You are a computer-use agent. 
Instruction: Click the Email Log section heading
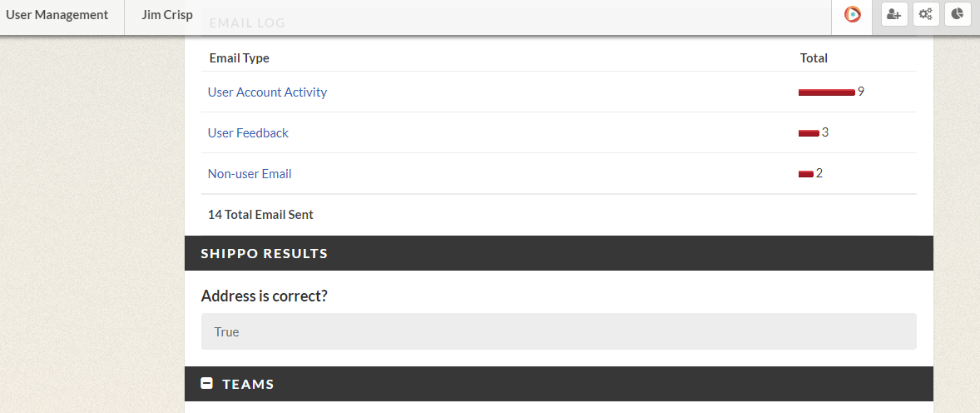tap(247, 23)
